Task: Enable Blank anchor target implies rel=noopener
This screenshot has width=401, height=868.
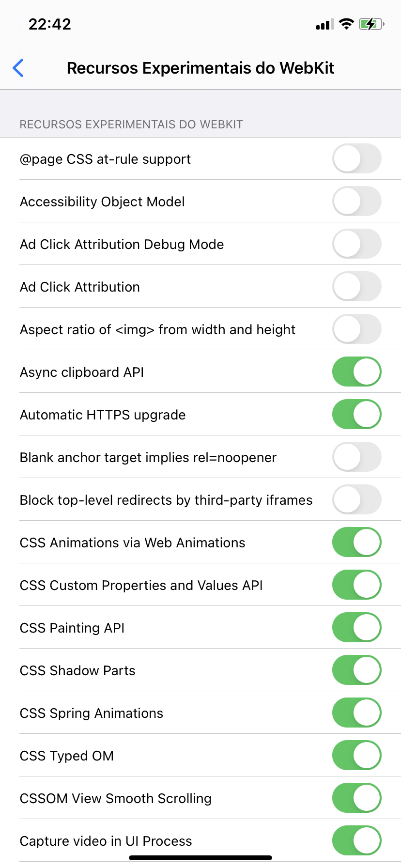Action: point(356,457)
